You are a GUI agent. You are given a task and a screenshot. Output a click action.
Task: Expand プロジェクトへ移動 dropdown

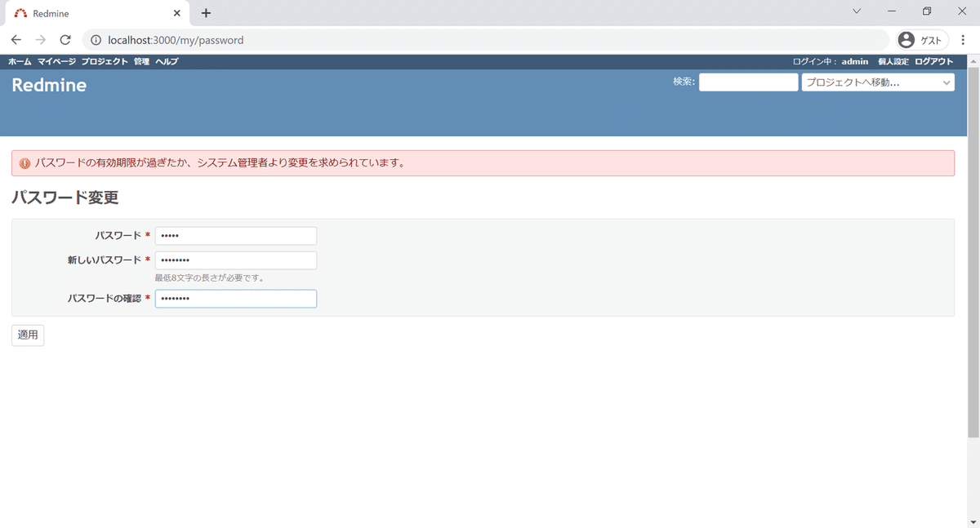pos(878,82)
